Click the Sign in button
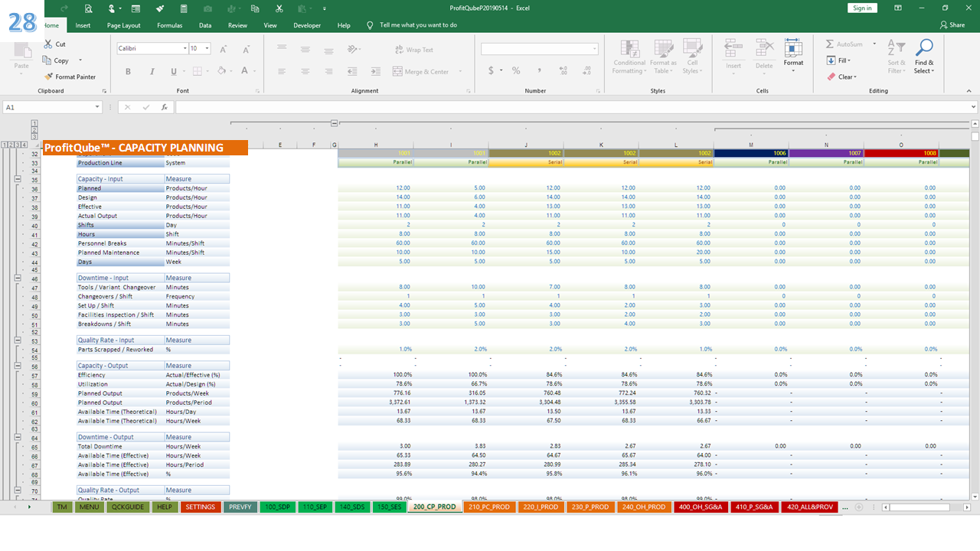This screenshot has width=980, height=551. tap(862, 8)
